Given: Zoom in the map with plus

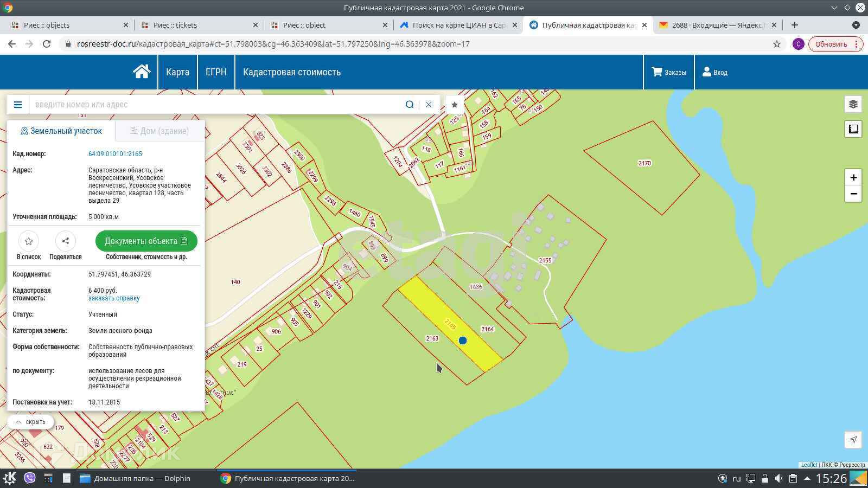Looking at the screenshot, I should (853, 177).
